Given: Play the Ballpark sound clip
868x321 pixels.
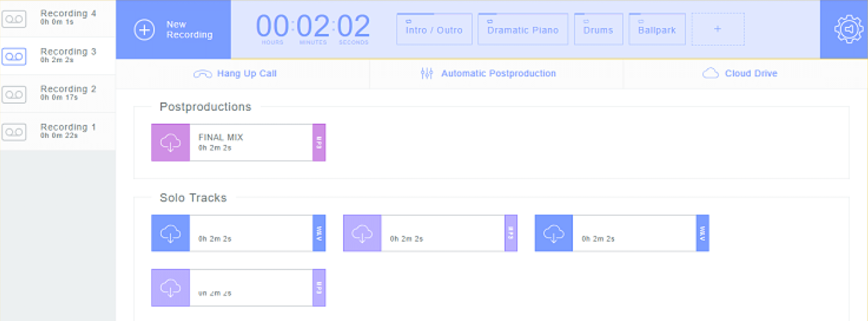Looking at the screenshot, I should [657, 30].
